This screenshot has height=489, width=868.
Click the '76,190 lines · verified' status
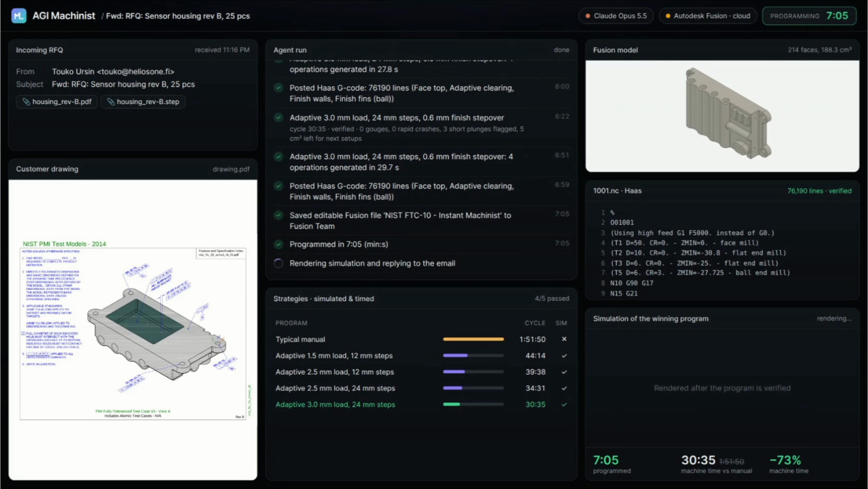pyautogui.click(x=820, y=191)
